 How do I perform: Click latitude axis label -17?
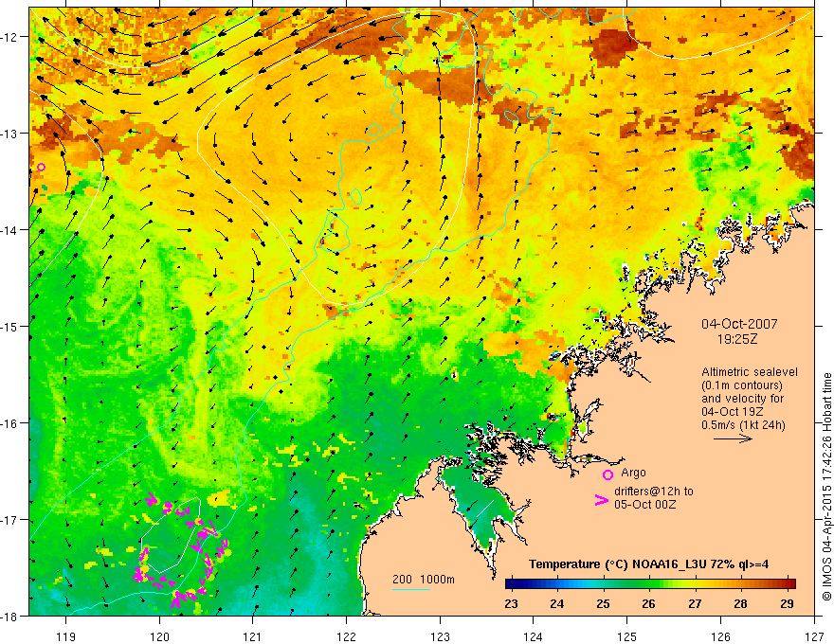coord(10,520)
